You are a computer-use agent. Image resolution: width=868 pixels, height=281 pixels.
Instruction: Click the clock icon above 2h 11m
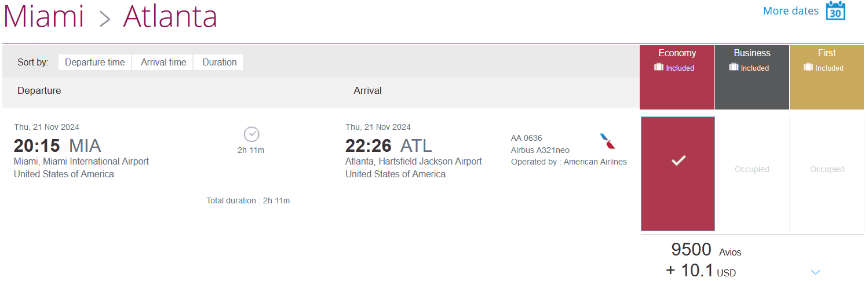point(251,134)
